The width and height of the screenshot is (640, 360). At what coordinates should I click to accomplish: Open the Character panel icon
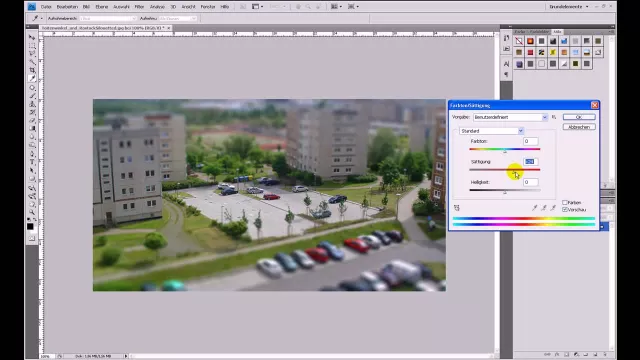[x=507, y=64]
